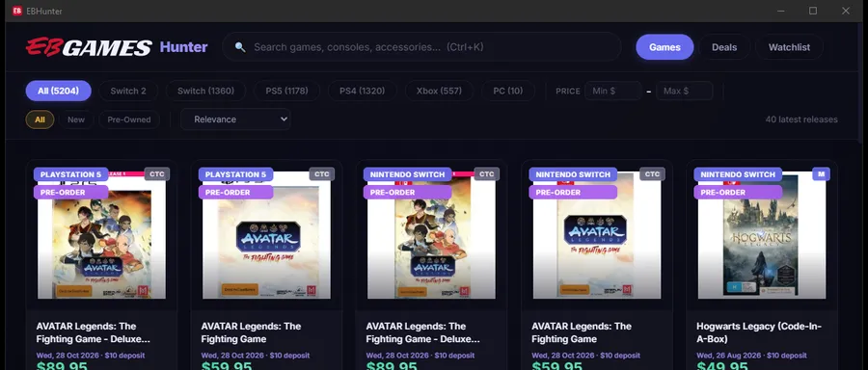Screen dimensions: 868x370
Task: Click Hogwarts Legacy (Code-In-A-Box) title
Action: 760,332
